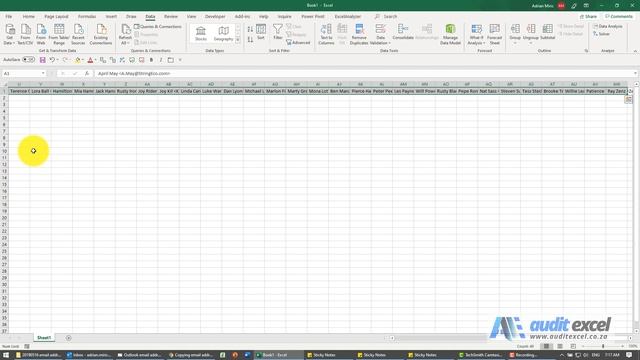Click Remove Duplicates
Screen dimensions: 640x360
[359, 34]
